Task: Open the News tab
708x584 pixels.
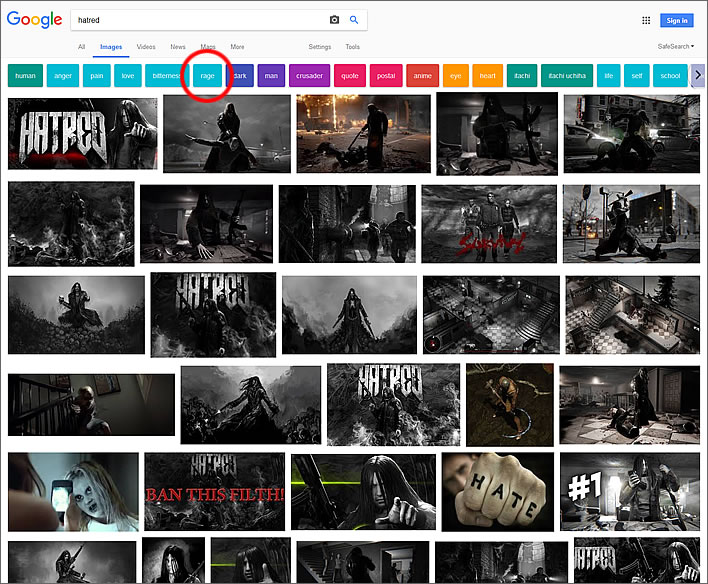Action: pyautogui.click(x=178, y=47)
